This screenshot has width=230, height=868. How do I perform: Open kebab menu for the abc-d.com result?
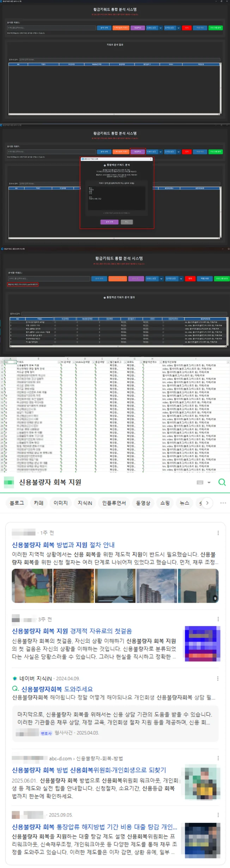pyautogui.click(x=218, y=758)
